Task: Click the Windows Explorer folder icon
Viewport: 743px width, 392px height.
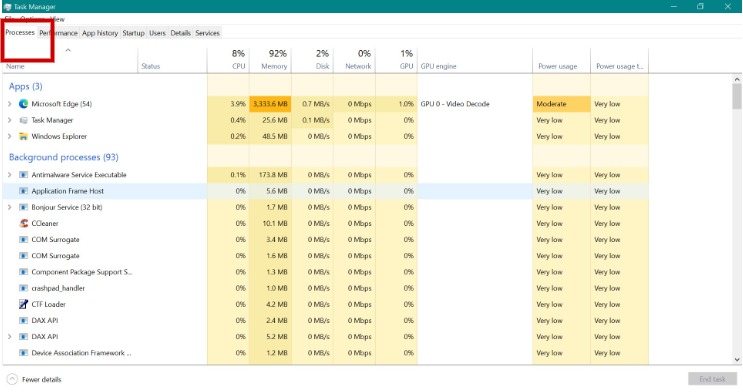Action: pos(23,137)
